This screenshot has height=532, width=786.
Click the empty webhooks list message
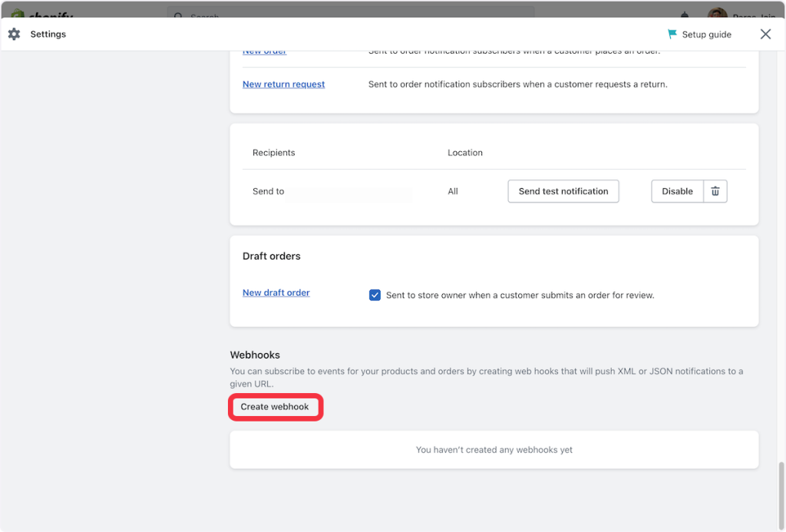click(494, 450)
